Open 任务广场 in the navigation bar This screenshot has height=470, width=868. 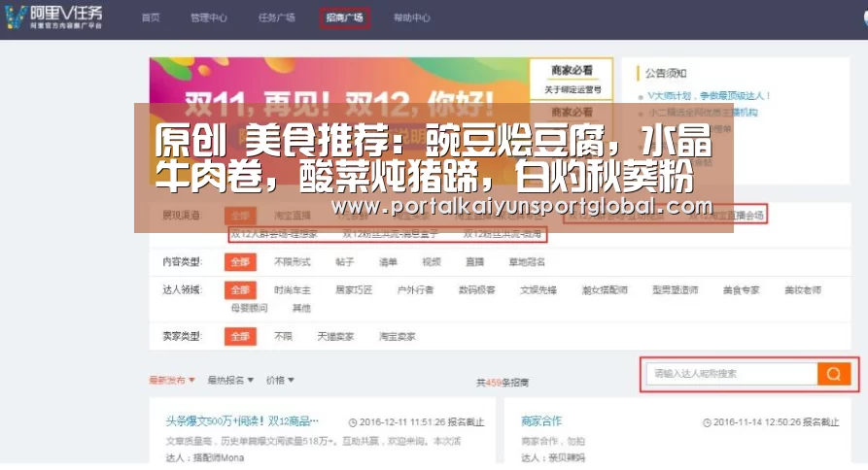click(276, 17)
